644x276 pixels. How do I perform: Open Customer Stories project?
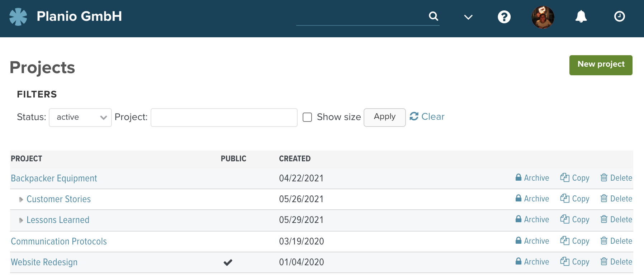click(58, 199)
